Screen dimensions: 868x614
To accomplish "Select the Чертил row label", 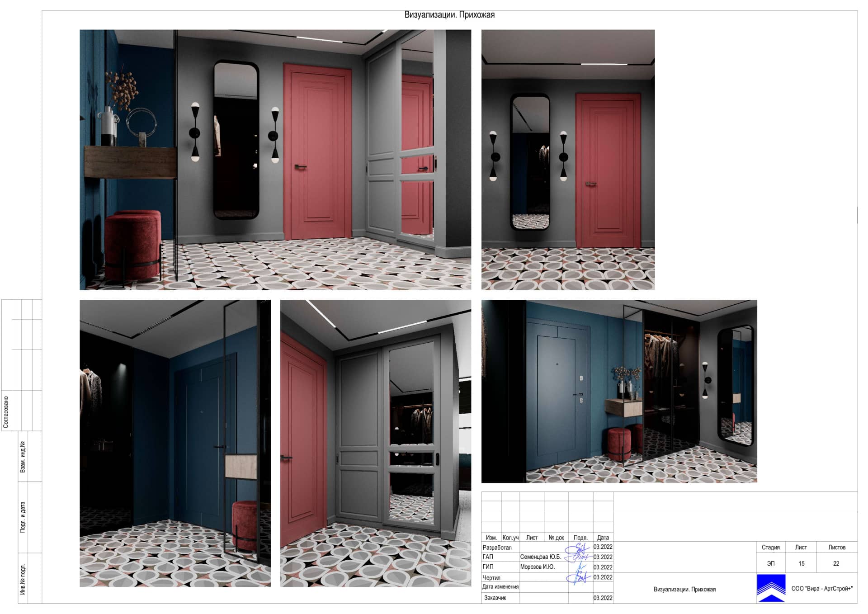I will coord(491,578).
